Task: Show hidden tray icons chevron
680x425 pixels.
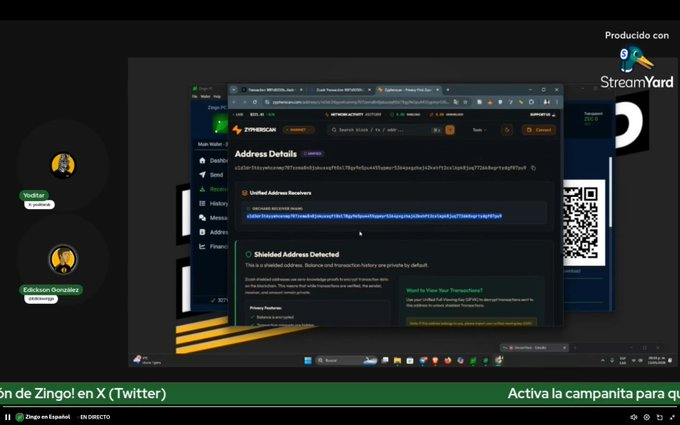Action: [602, 360]
